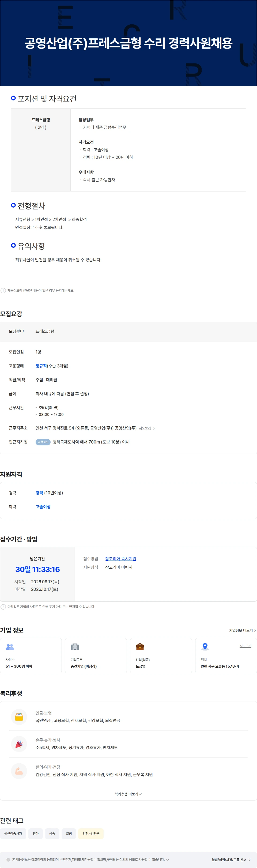Click the 기업구분 중견기업 (비상장) card
Viewport: 257px width, 868px height.
tap(96, 656)
